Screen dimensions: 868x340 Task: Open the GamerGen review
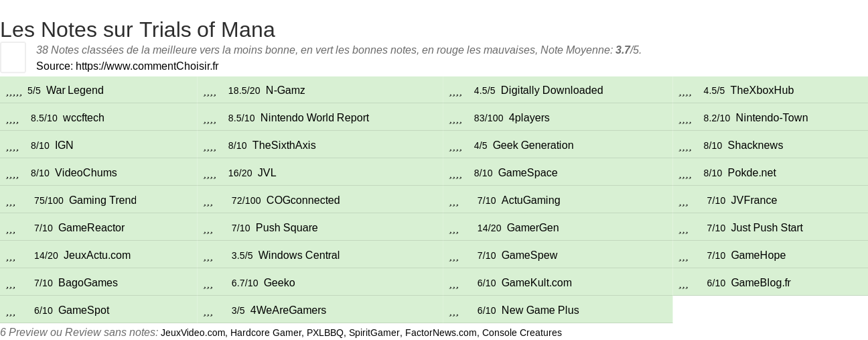pos(533,228)
